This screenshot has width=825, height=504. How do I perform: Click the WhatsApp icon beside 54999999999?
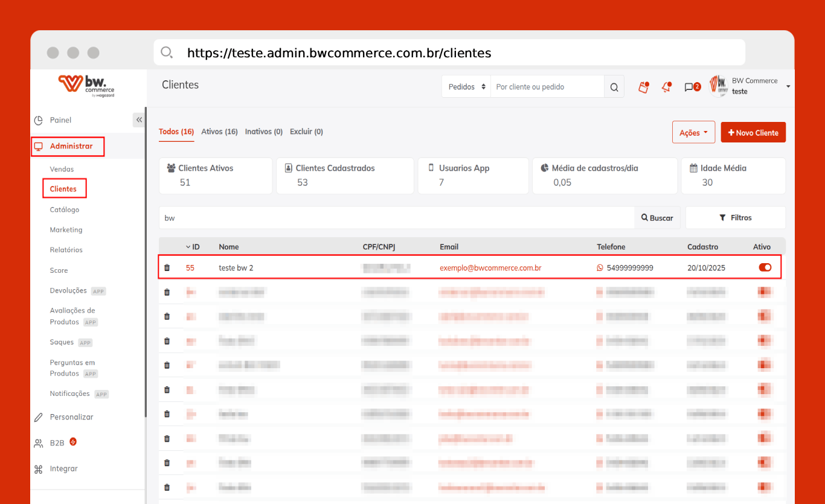600,267
